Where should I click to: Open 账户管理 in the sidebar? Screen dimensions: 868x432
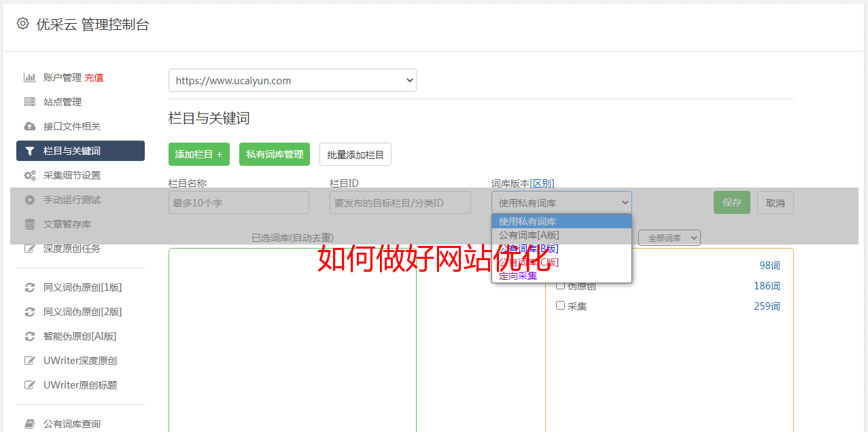tap(62, 77)
